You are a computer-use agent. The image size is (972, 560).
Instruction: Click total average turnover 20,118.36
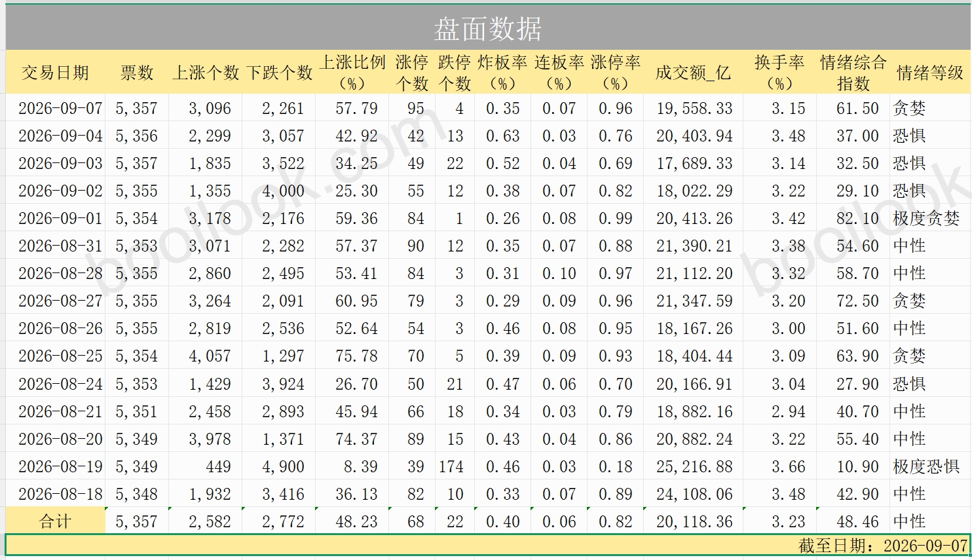coord(694,521)
